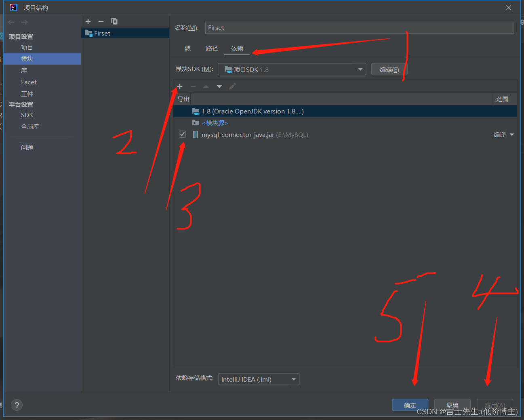Click the JDK 1.8 folder icon
The image size is (524, 420).
tap(196, 111)
